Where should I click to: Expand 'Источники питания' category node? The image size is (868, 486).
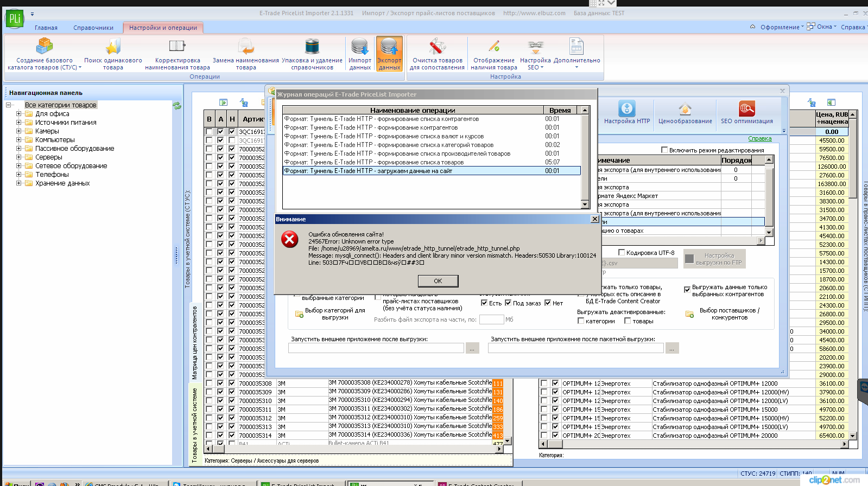pos(19,123)
